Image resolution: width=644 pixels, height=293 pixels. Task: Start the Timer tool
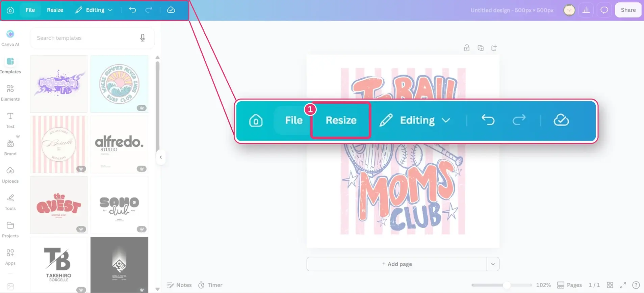(210, 285)
